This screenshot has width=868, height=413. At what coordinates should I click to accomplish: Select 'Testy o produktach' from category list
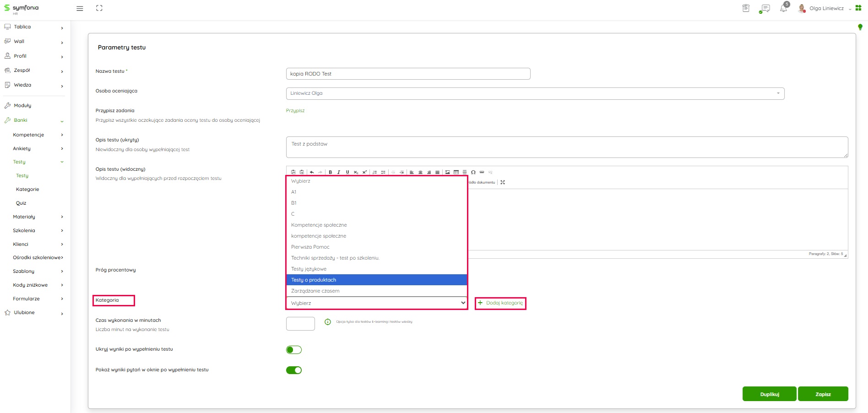click(x=314, y=280)
